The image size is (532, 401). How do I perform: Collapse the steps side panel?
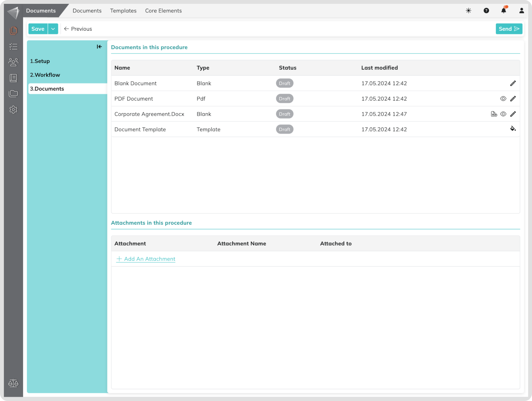pos(99,47)
